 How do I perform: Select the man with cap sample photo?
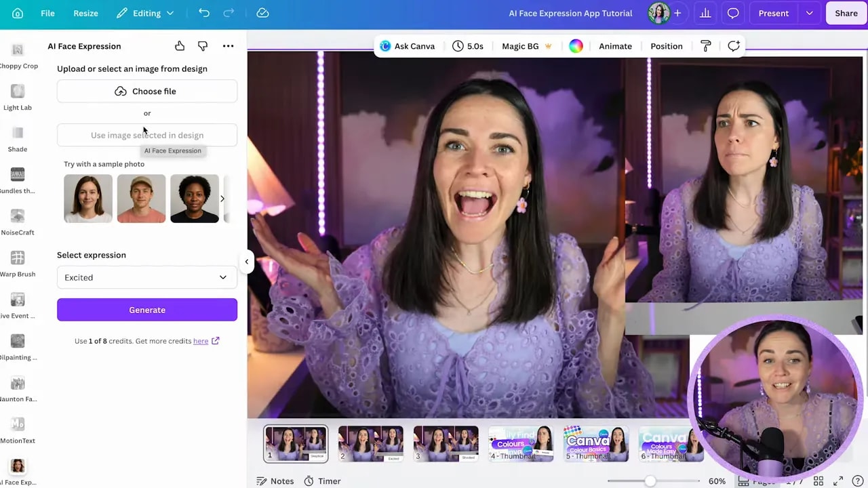click(141, 199)
